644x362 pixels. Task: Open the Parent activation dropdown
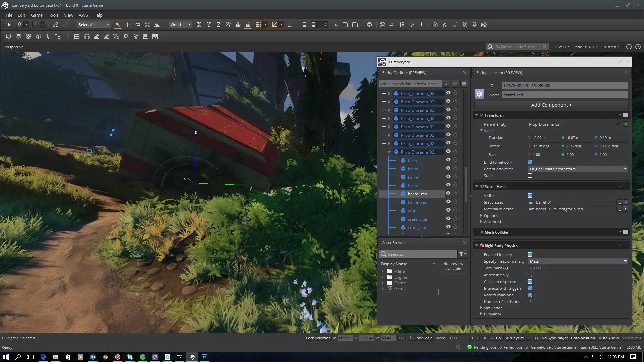(x=578, y=169)
